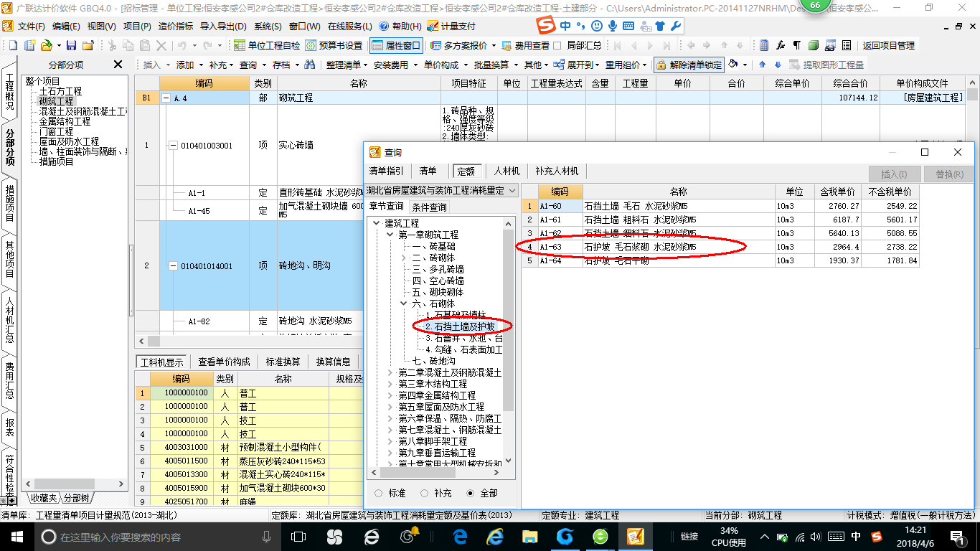The height and width of the screenshot is (551, 980).
Task: Click the Sogou emoji smiley icon
Action: pyautogui.click(x=597, y=26)
